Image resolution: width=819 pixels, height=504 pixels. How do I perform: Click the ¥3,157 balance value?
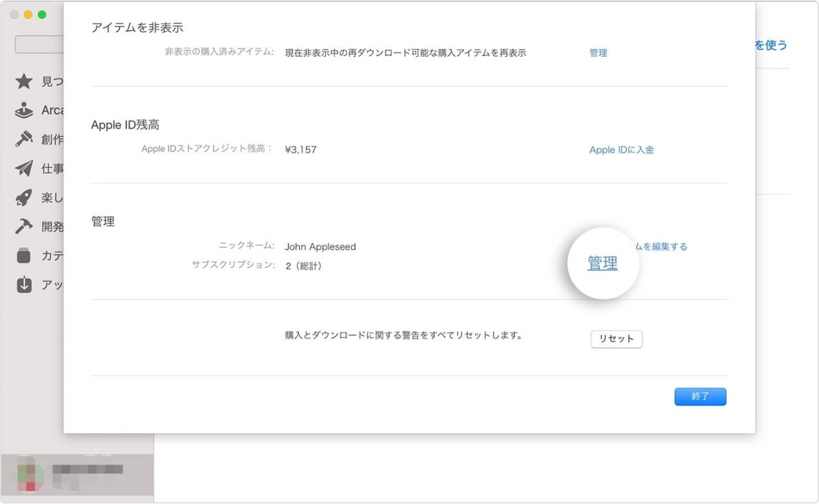301,150
